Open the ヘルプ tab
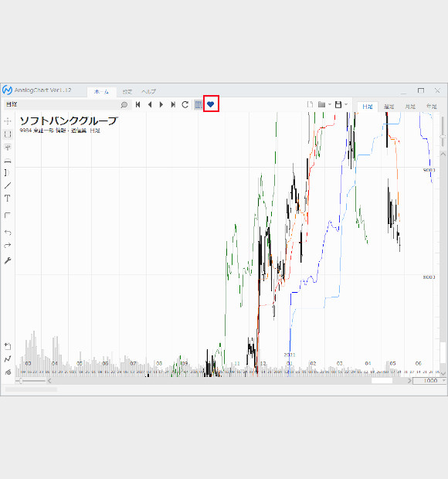The width and height of the screenshot is (448, 479). coord(148,91)
